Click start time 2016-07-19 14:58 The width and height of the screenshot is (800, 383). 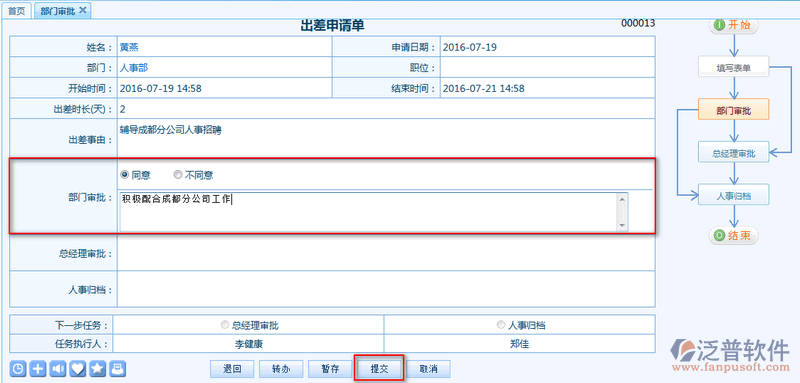coord(161,88)
